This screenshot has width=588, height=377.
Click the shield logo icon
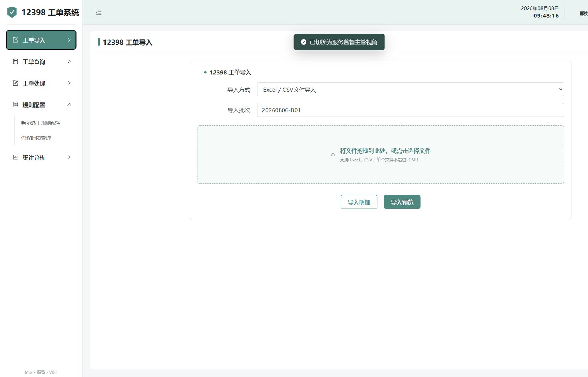click(x=12, y=12)
